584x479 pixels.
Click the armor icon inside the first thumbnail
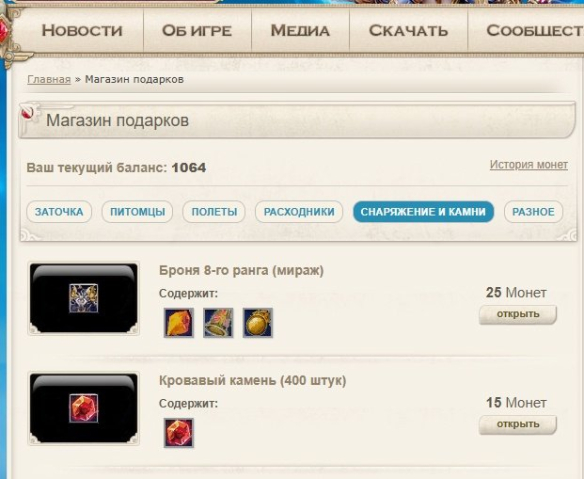click(x=83, y=298)
